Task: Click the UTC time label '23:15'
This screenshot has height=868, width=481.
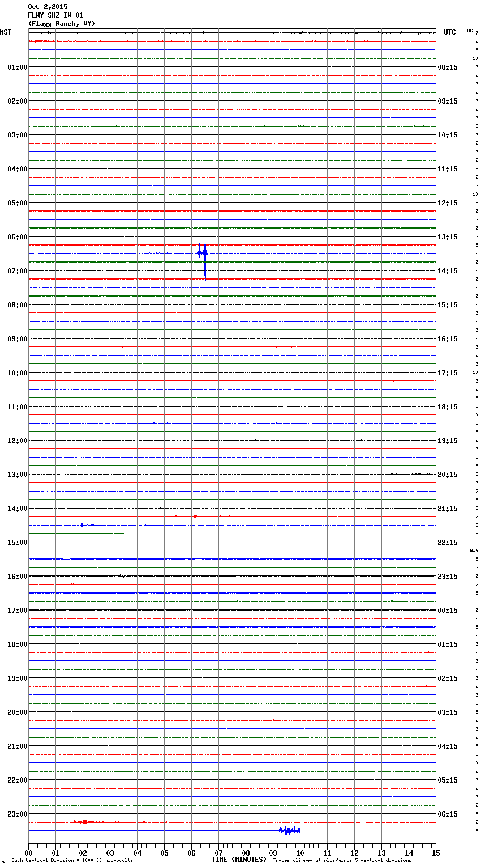Action: click(x=448, y=577)
